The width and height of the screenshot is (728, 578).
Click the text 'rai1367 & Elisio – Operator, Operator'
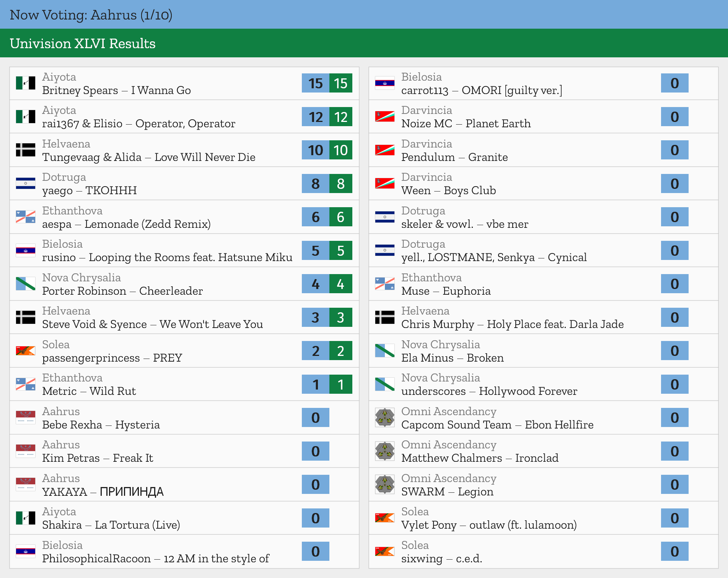coord(138,123)
